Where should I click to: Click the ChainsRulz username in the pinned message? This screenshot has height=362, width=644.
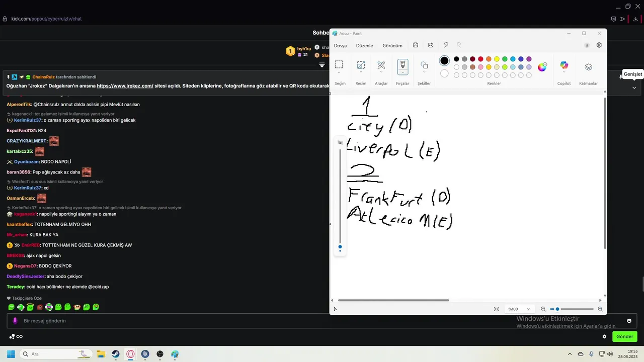[x=43, y=77]
